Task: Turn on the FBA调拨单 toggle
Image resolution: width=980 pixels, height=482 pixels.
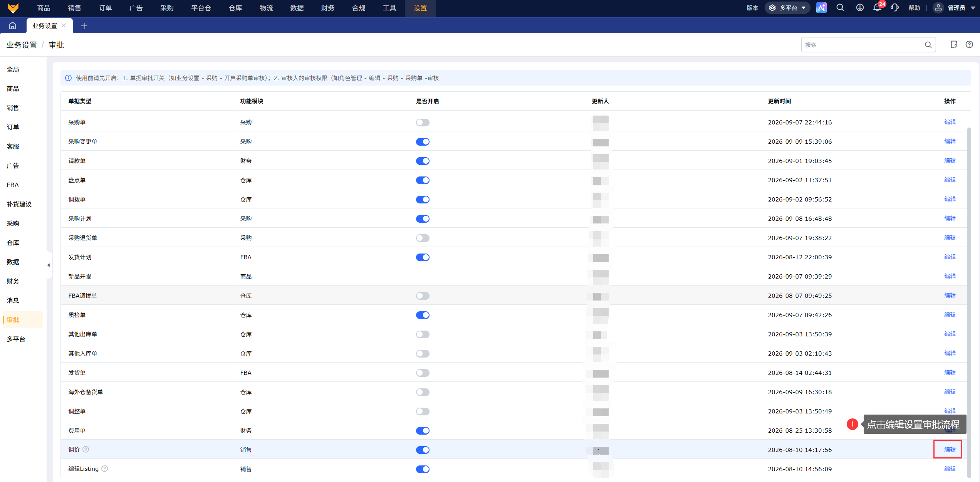Action: click(x=423, y=296)
